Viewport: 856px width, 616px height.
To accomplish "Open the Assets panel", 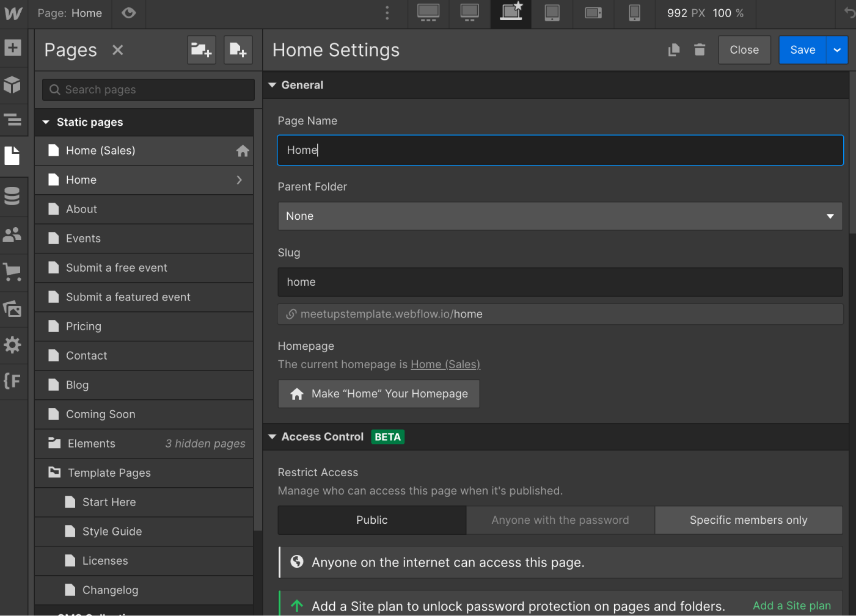I will click(13, 309).
